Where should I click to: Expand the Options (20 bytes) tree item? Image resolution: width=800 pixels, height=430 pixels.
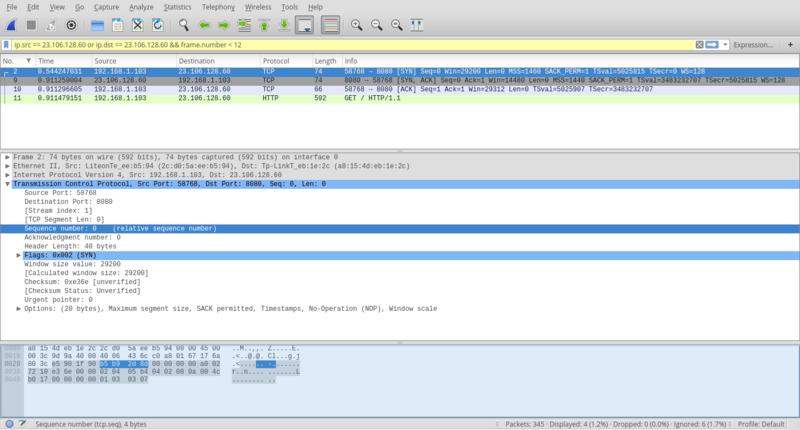pos(19,308)
